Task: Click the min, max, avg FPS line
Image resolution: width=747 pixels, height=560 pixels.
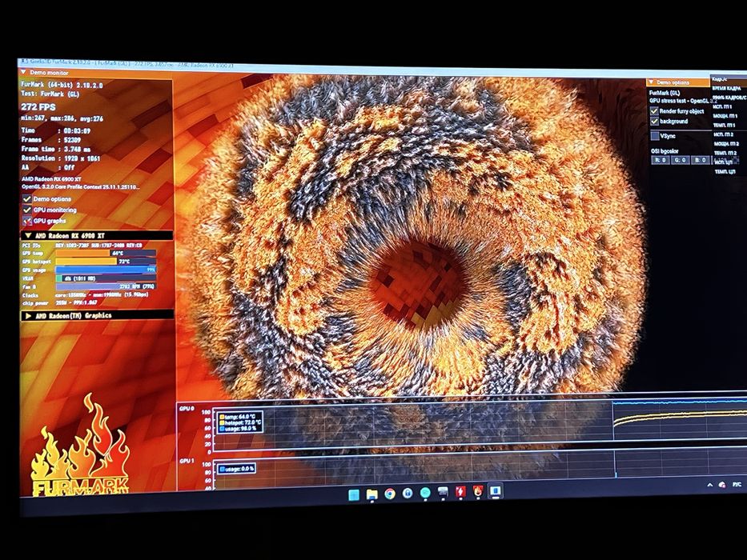Action: point(62,118)
